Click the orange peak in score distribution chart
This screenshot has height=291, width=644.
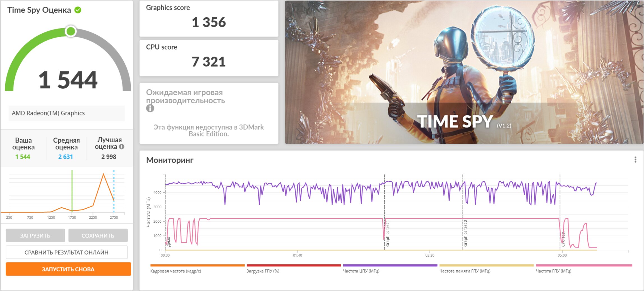[x=104, y=174]
